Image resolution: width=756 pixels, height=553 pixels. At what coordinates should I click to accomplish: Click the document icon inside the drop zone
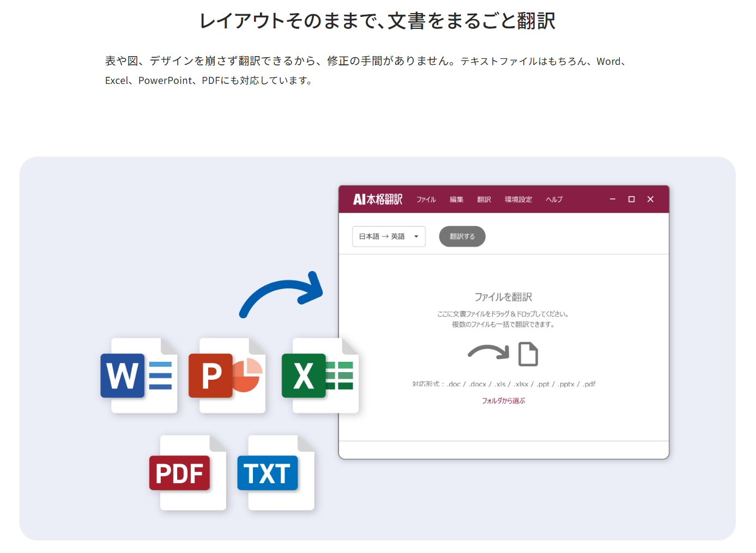pyautogui.click(x=529, y=354)
